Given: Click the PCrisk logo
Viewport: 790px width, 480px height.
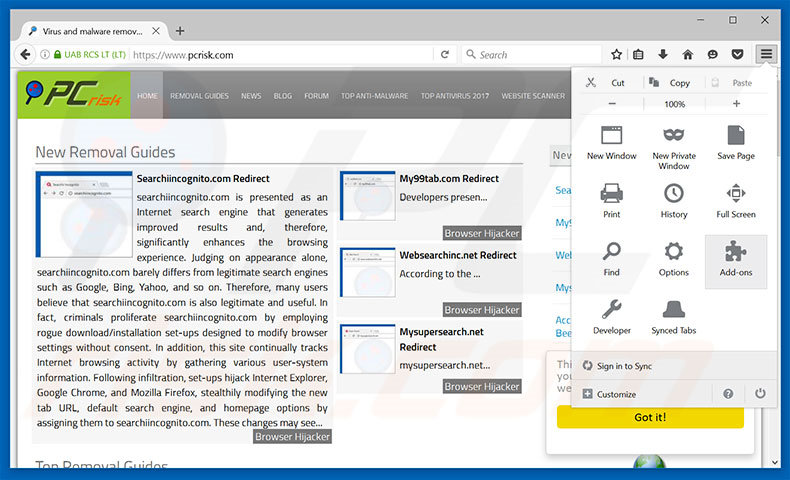Looking at the screenshot, I should (74, 94).
